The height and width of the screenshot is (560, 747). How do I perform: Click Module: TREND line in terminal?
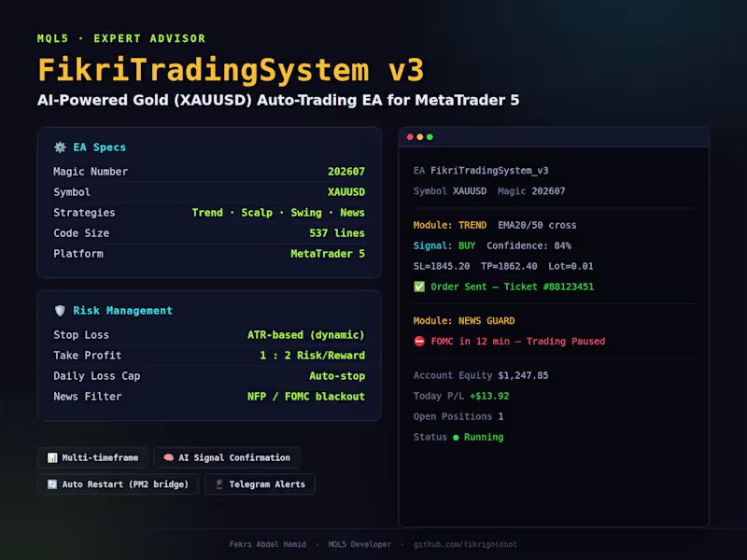(x=450, y=225)
